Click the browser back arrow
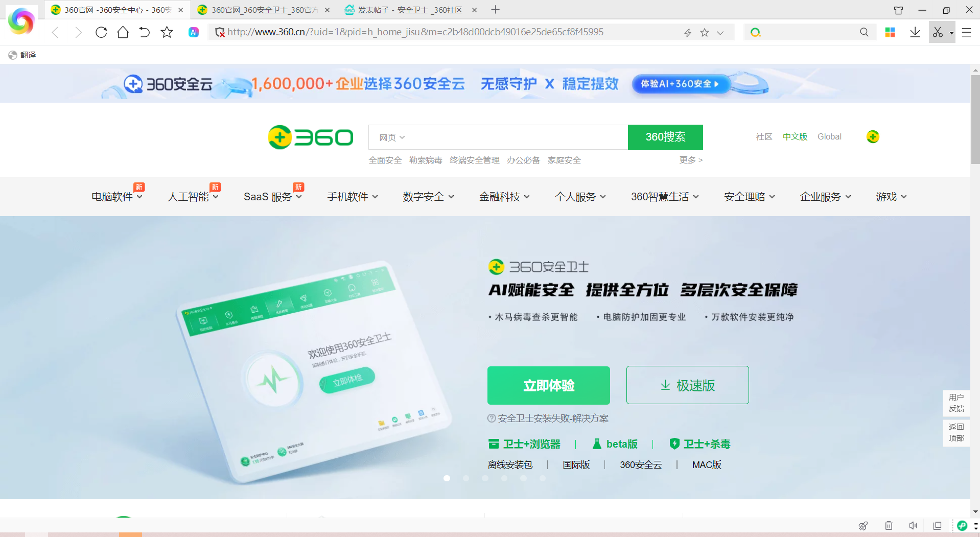The height and width of the screenshot is (537, 980). tap(55, 33)
